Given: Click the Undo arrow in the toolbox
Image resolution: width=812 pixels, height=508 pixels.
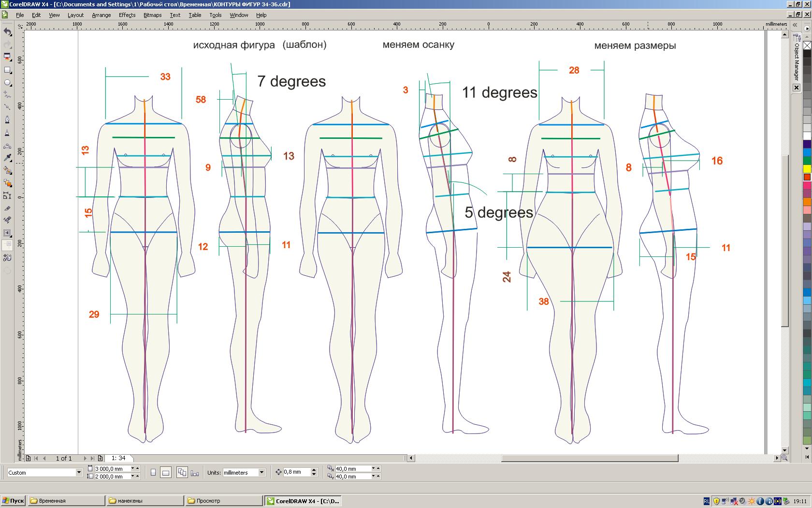Looking at the screenshot, I should pyautogui.click(x=7, y=32).
